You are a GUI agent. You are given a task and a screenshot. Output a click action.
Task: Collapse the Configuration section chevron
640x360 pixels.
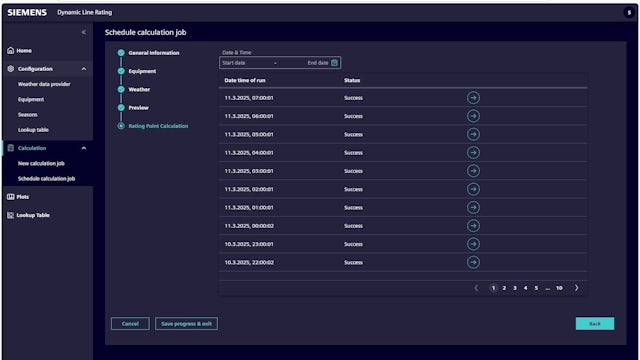click(x=84, y=69)
